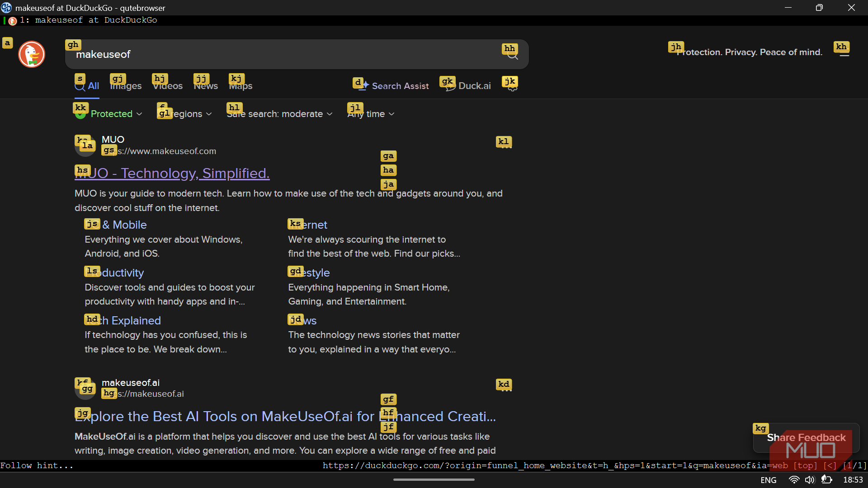Click Share Feedback button
This screenshot has height=488, width=868.
pos(806,437)
